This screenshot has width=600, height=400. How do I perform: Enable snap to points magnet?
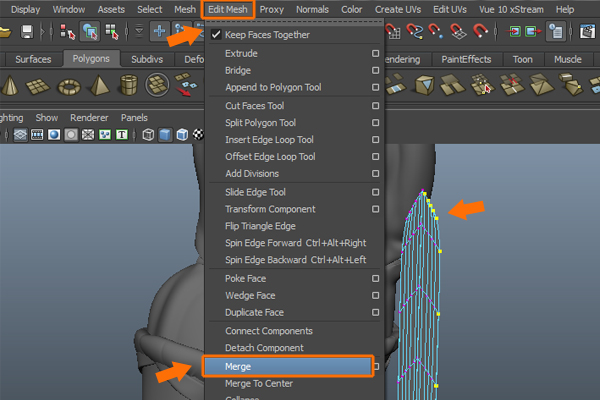click(436, 31)
